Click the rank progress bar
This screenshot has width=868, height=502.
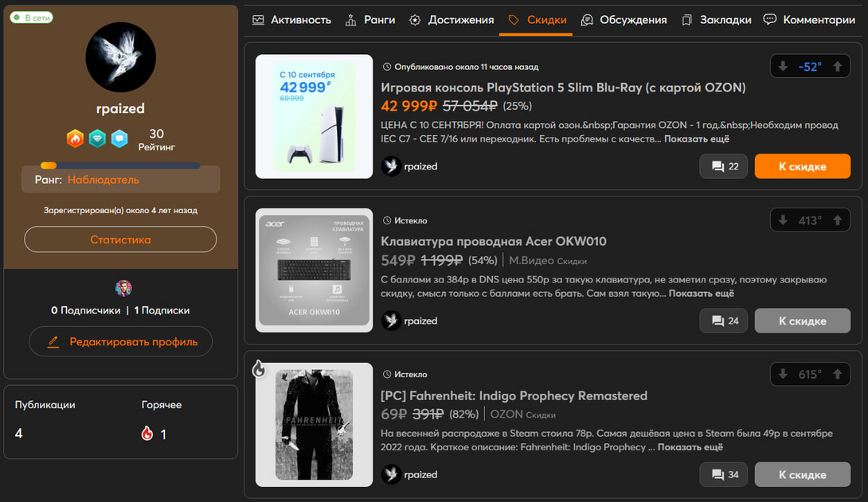pos(120,165)
